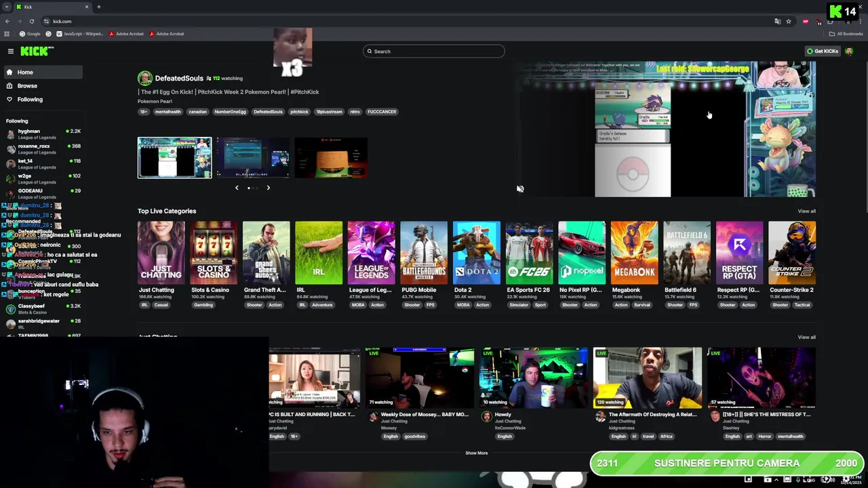Open sarahbridgewater in Recommended list
Screen dimensions: 868x488
(x=42, y=324)
